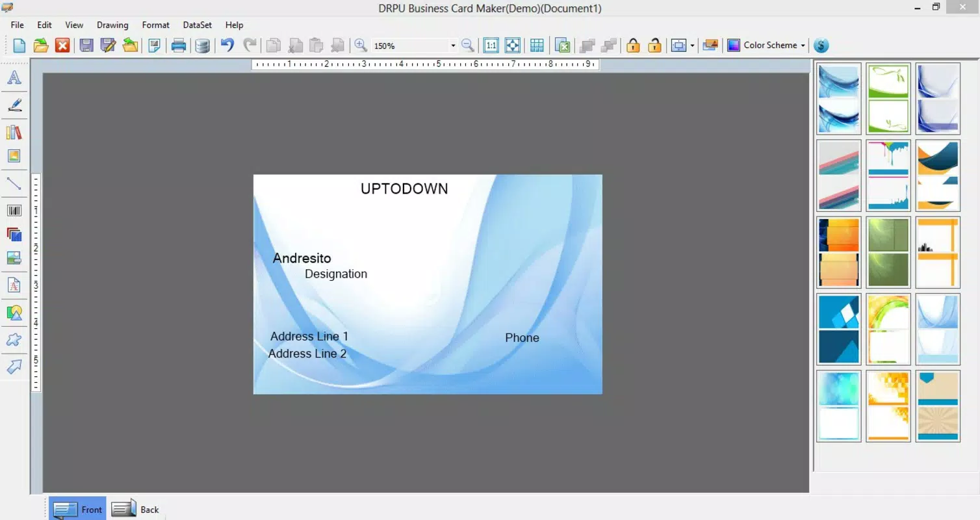Screen dimensions: 980x520
Task: Switch to the Front card side tab
Action: click(78, 509)
